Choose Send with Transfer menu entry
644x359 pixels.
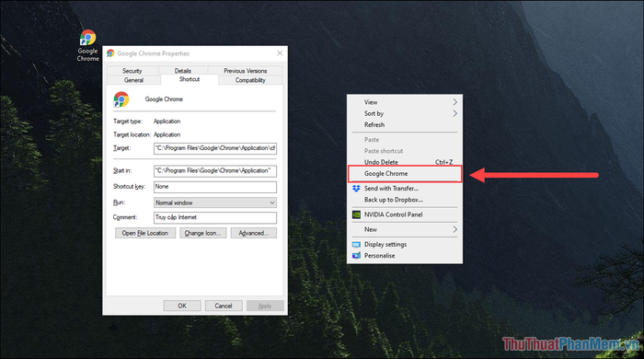click(x=405, y=189)
